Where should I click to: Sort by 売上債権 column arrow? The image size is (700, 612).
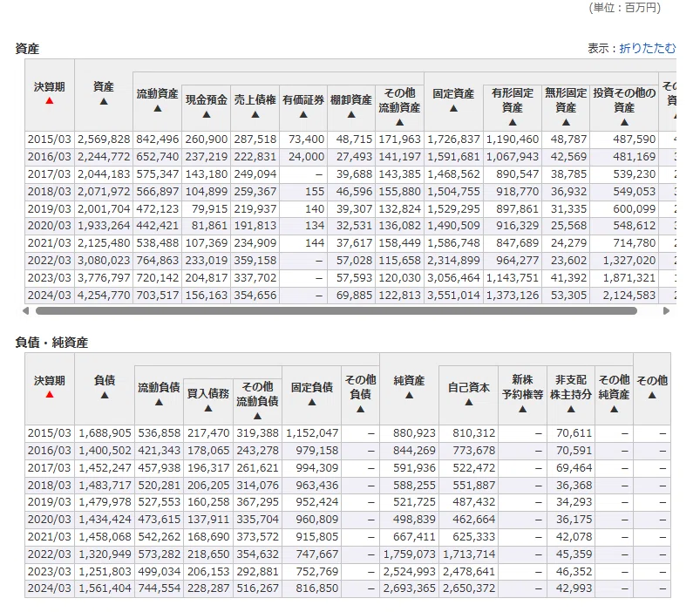tap(255, 115)
